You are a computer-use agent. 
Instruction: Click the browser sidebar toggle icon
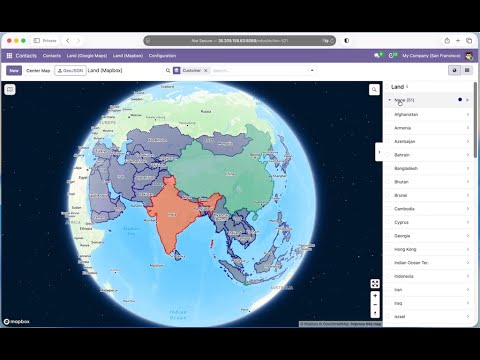[x=37, y=41]
